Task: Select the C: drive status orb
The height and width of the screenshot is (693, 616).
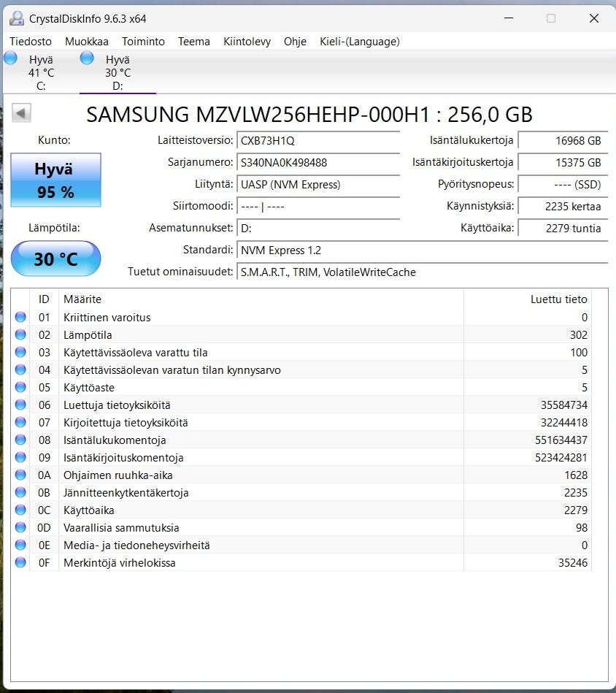Action: point(10,58)
